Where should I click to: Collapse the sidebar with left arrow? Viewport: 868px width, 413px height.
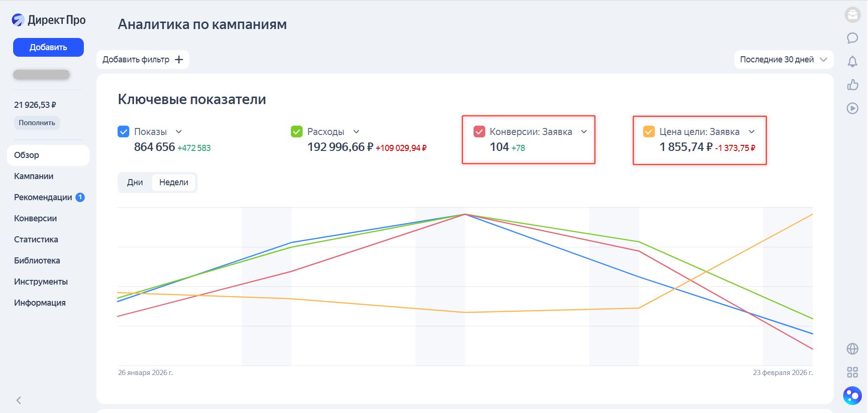click(19, 400)
